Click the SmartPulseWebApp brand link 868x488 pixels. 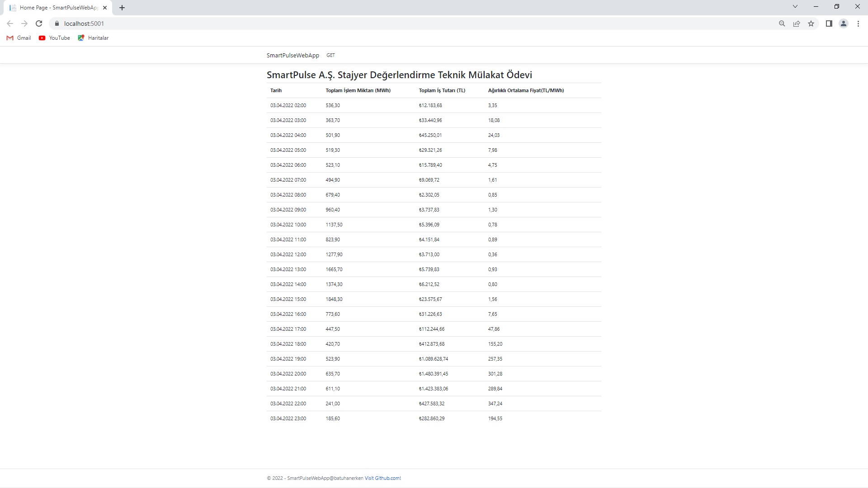click(x=293, y=55)
